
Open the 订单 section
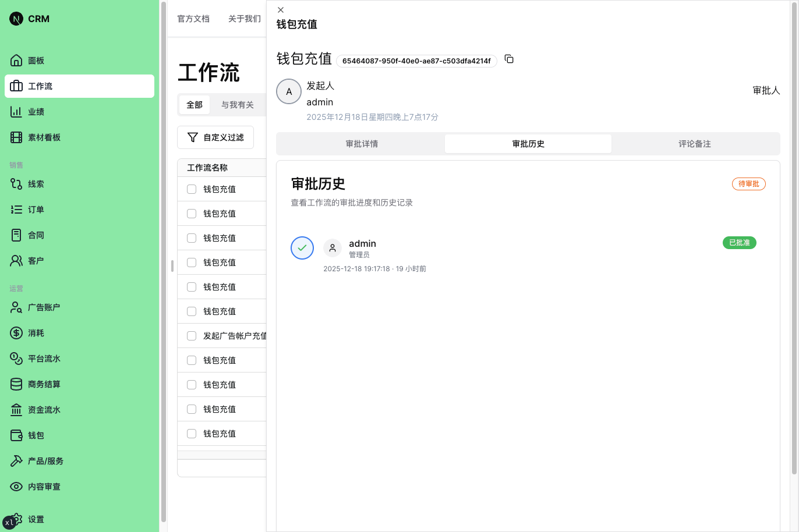coord(35,210)
